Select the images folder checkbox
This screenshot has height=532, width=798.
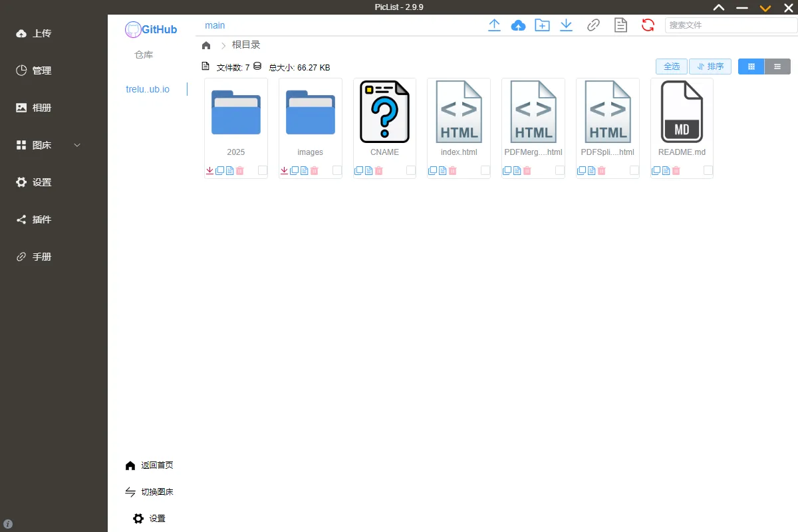tap(337, 171)
